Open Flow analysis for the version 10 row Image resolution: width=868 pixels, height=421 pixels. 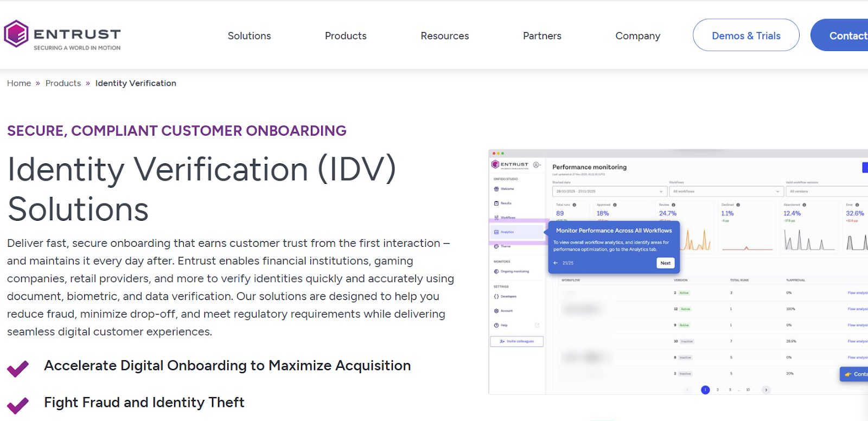point(858,342)
